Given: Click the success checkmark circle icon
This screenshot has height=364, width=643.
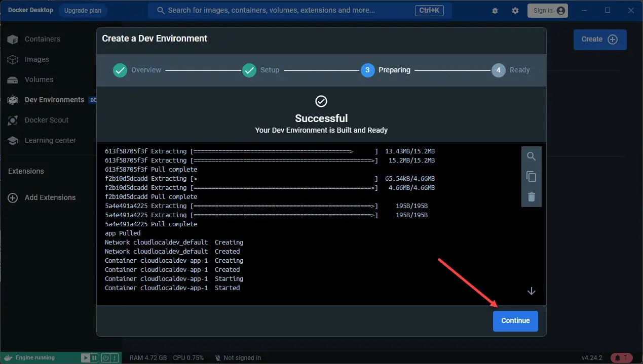Looking at the screenshot, I should [321, 101].
